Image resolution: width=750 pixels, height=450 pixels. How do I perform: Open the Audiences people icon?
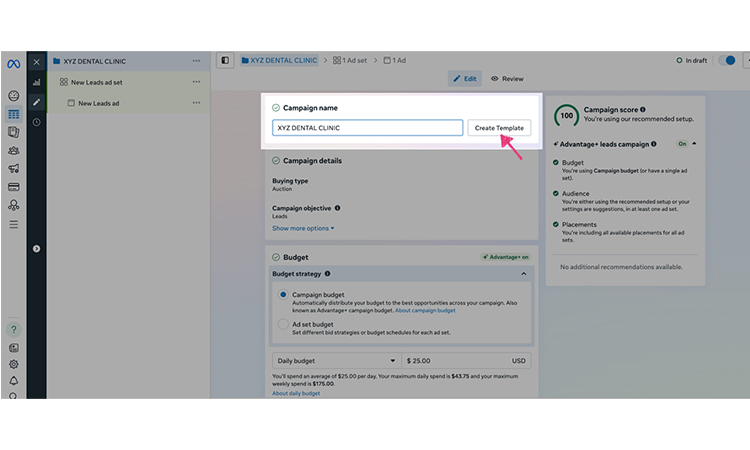click(x=13, y=151)
